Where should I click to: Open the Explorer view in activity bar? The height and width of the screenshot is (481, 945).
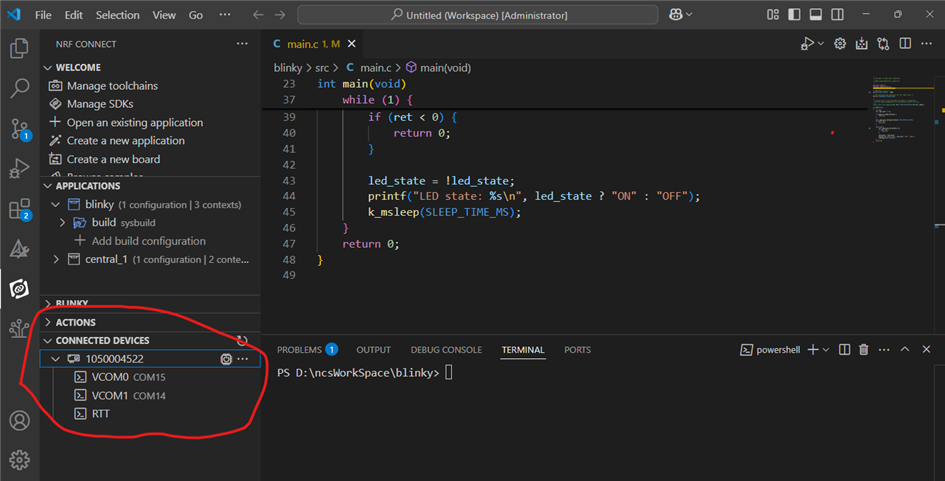coord(19,48)
